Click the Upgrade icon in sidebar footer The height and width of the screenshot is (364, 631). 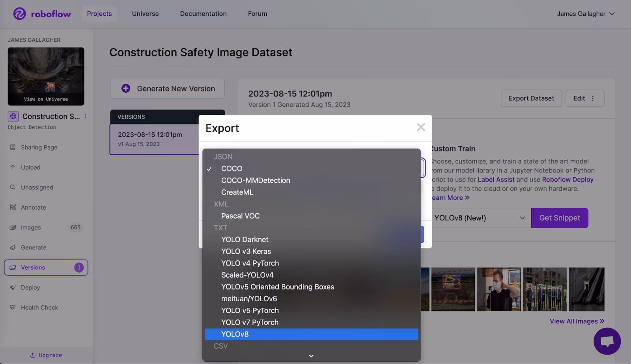[x=33, y=355]
